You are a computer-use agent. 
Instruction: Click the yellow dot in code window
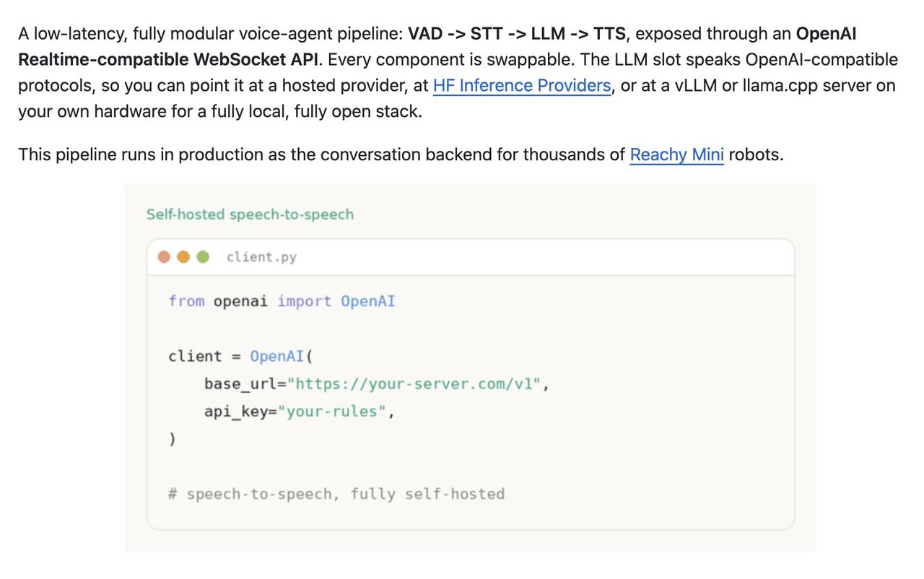[183, 257]
